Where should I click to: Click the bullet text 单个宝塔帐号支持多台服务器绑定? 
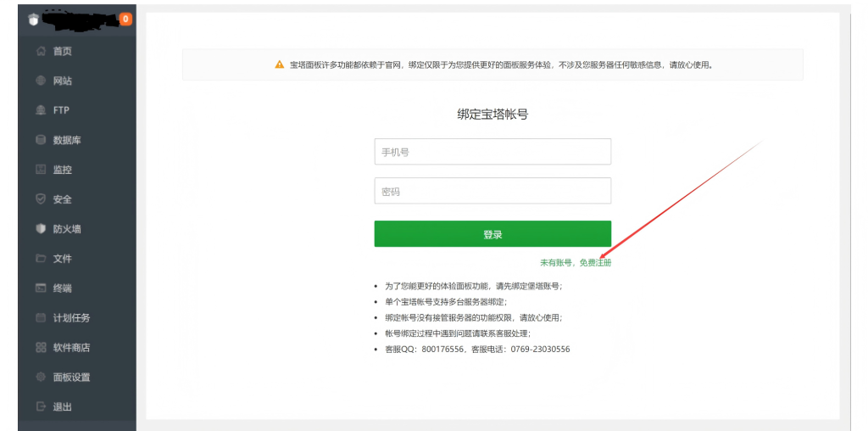point(446,302)
